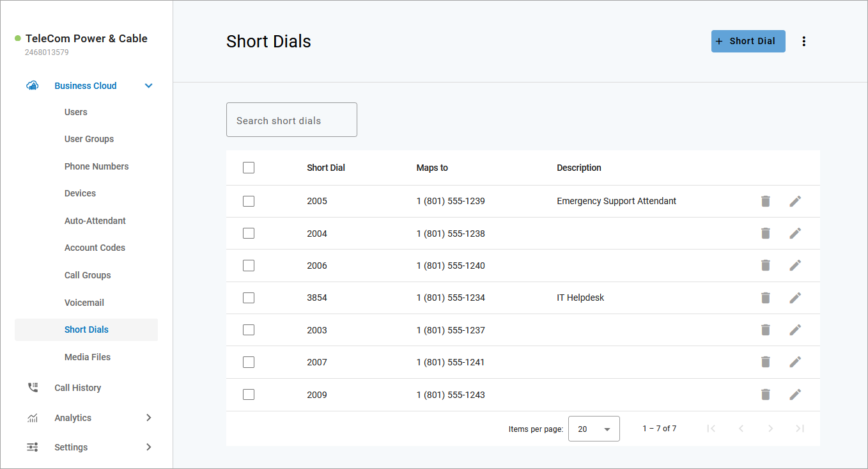Edit short dial 2004 with pencil icon
868x469 pixels.
coord(795,234)
